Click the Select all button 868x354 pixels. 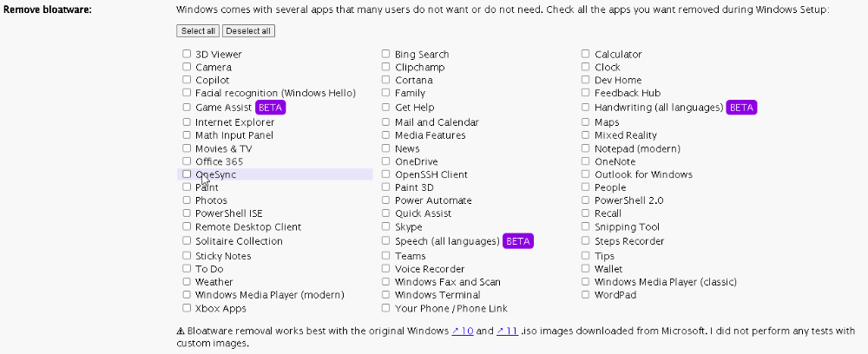point(198,31)
